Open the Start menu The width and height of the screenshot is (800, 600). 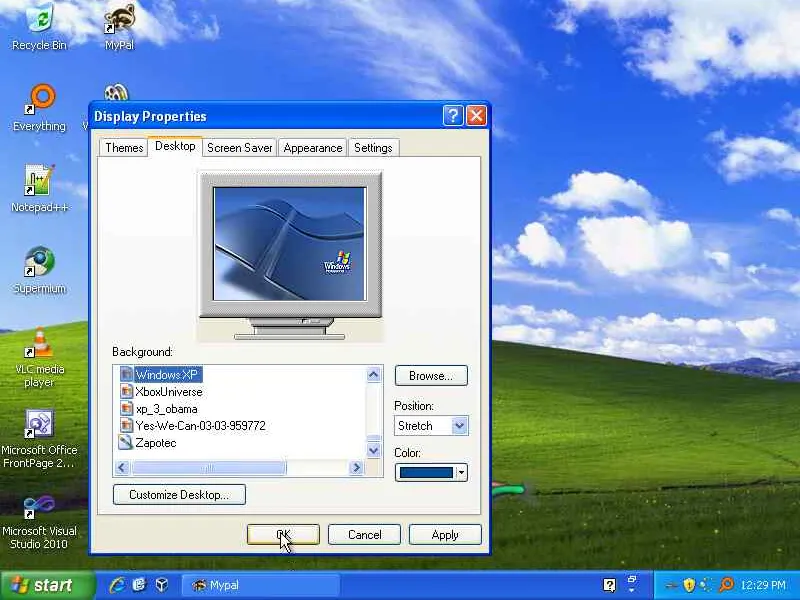click(47, 585)
